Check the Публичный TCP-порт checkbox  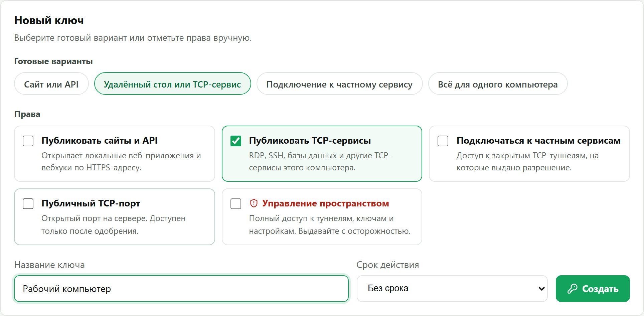[28, 204]
